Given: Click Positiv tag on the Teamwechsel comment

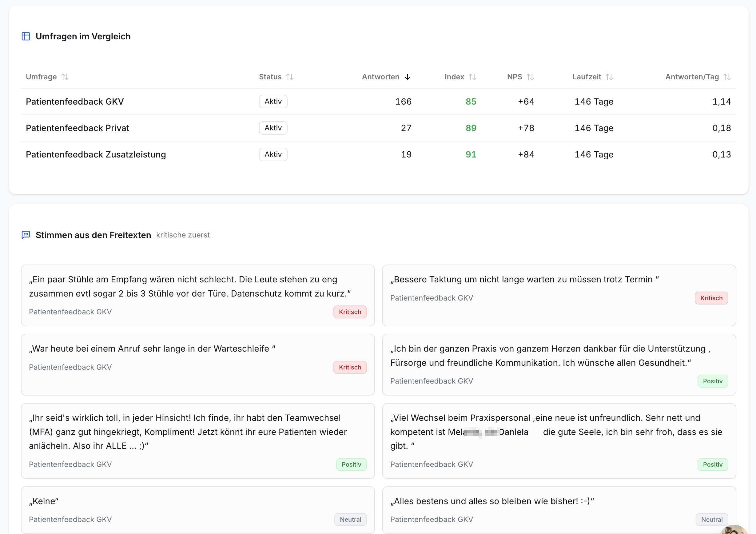Looking at the screenshot, I should click(x=351, y=464).
